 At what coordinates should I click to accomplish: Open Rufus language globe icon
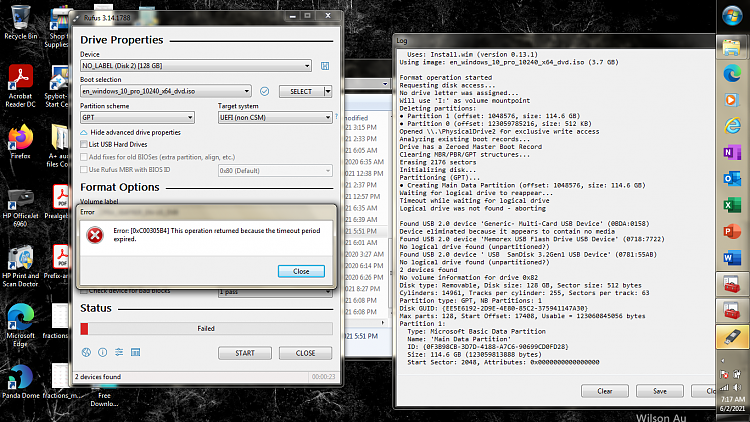tap(86, 353)
